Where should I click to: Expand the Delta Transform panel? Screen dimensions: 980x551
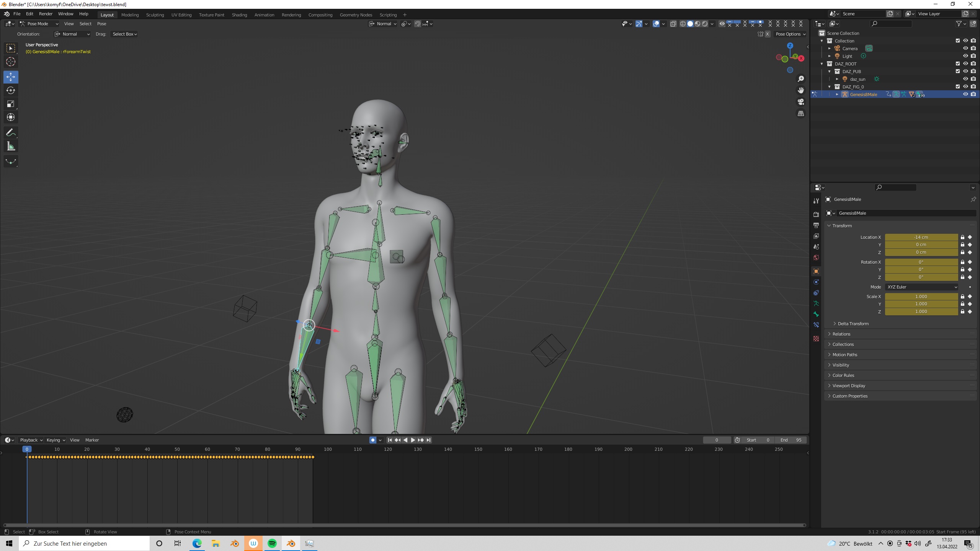(x=853, y=324)
